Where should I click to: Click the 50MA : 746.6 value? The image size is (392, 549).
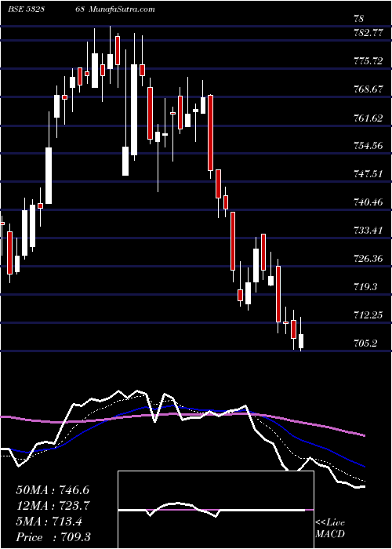[x=51, y=490]
